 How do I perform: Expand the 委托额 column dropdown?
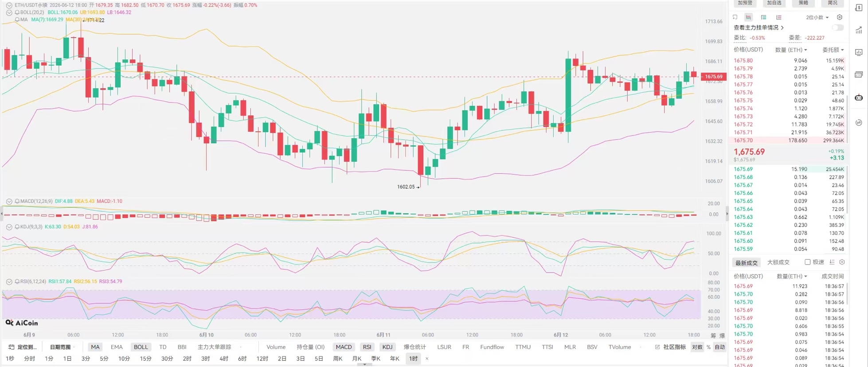tap(833, 50)
